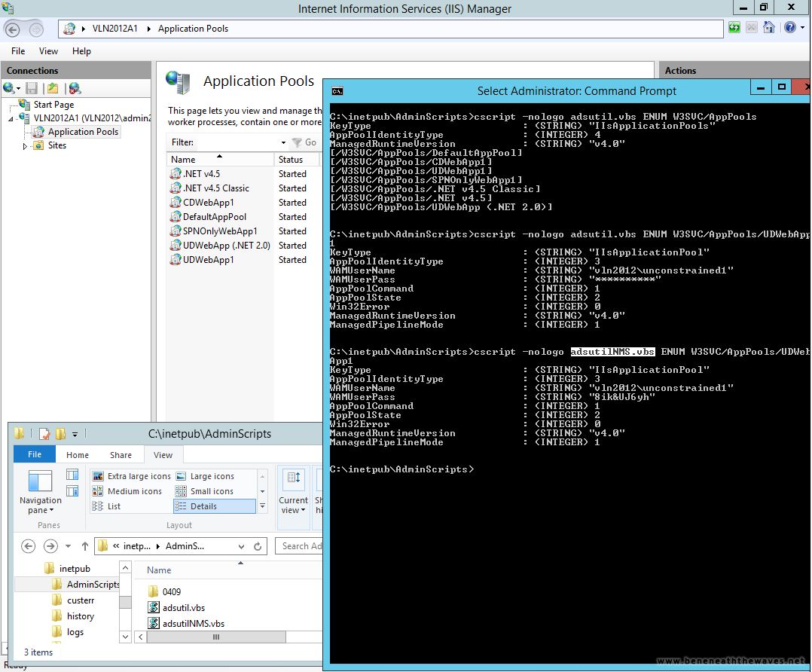Sort application pools by Name column header

pyautogui.click(x=220, y=160)
